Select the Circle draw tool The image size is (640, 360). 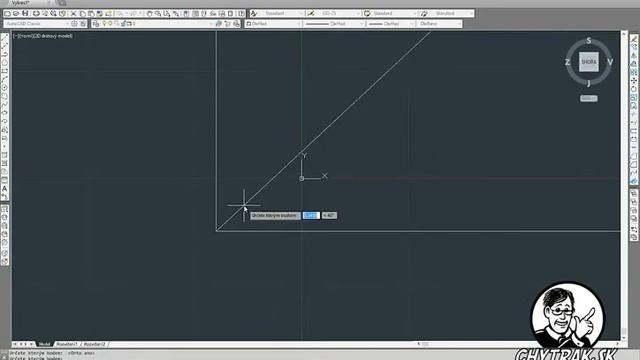tap(4, 87)
